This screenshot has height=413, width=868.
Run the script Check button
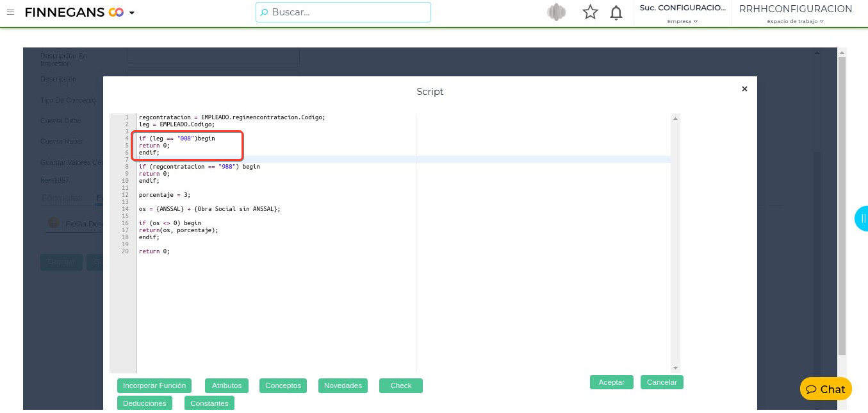401,385
